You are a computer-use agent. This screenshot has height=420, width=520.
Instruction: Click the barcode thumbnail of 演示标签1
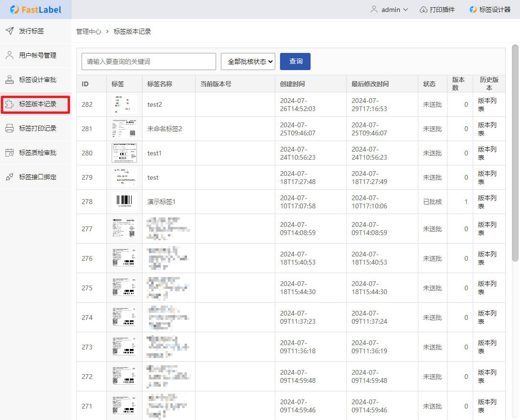click(x=124, y=202)
